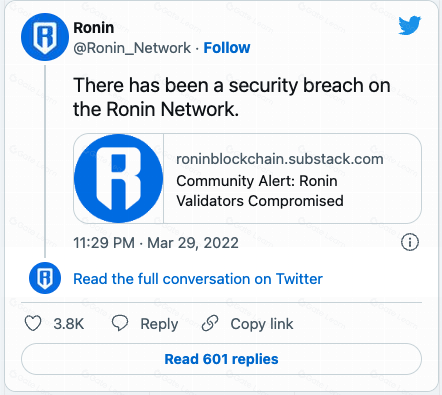Select the Copy link text
Image resolution: width=442 pixels, height=395 pixels.
(x=262, y=324)
